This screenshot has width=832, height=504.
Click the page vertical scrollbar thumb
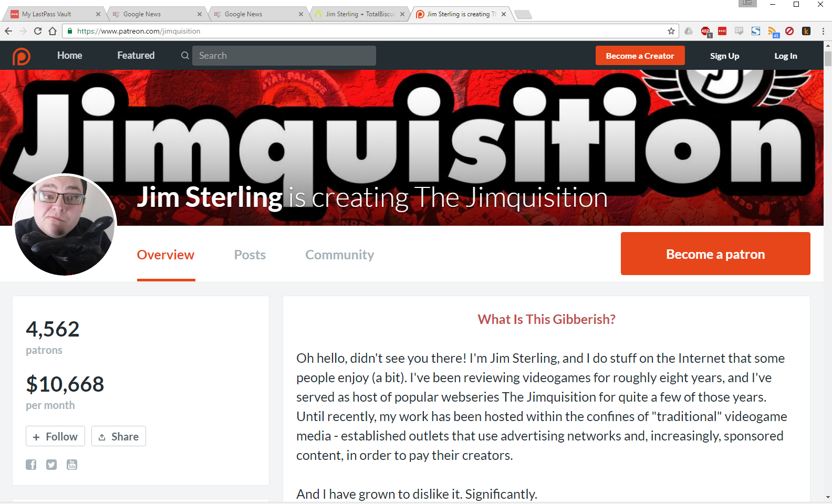click(x=828, y=59)
